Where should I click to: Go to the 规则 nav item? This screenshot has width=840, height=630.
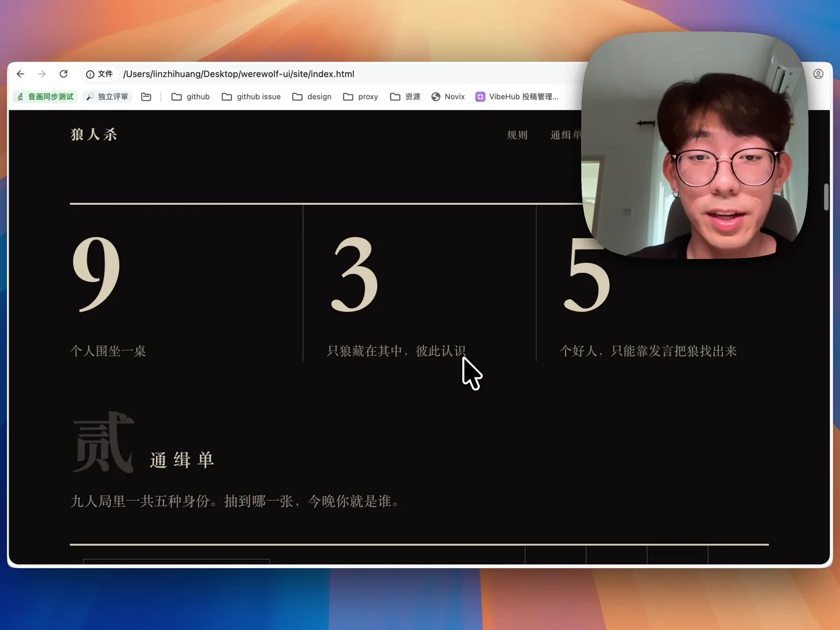click(517, 135)
